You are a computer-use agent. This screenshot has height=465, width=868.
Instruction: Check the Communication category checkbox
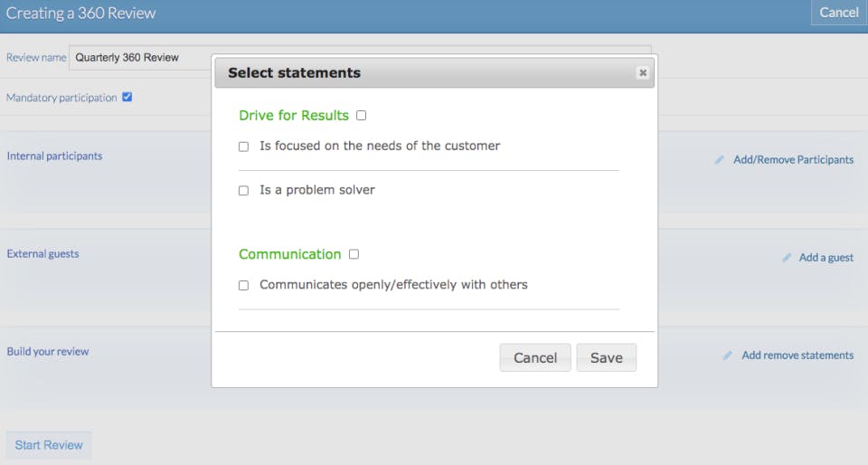click(x=354, y=254)
